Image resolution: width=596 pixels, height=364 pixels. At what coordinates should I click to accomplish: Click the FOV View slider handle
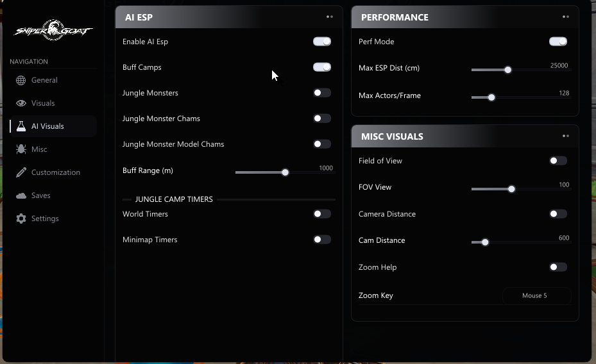point(511,189)
